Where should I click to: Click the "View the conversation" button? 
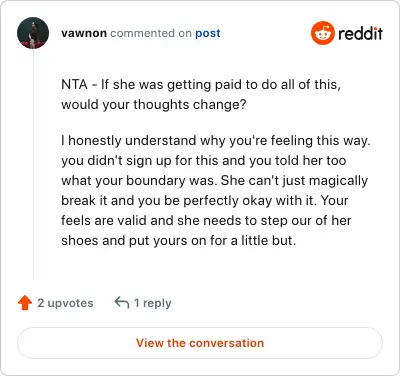tap(200, 343)
